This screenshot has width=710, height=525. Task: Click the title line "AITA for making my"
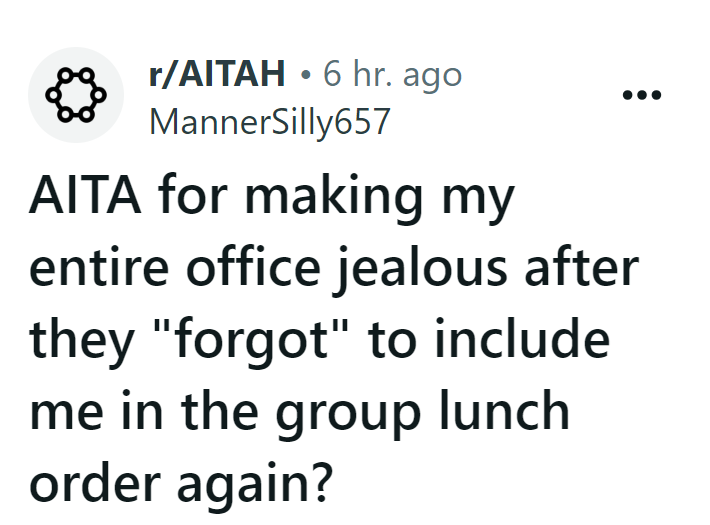[x=270, y=198]
